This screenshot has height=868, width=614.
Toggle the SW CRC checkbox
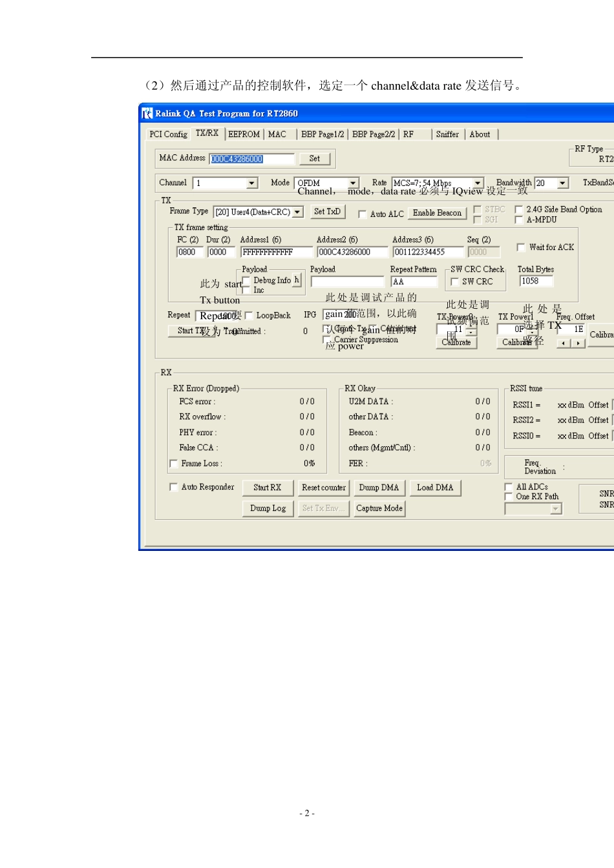coord(454,282)
